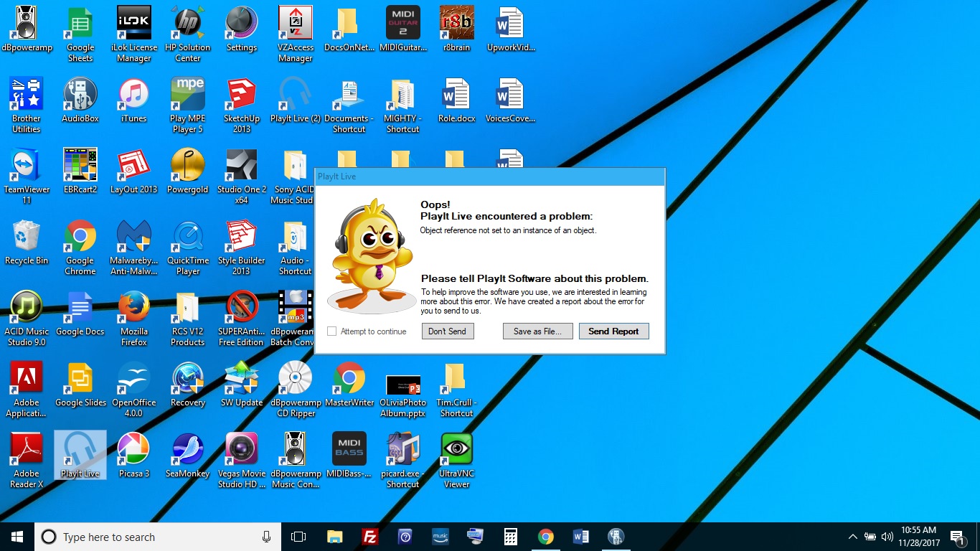
Task: Select the LayOut 2013 desktop icon
Action: point(134,171)
